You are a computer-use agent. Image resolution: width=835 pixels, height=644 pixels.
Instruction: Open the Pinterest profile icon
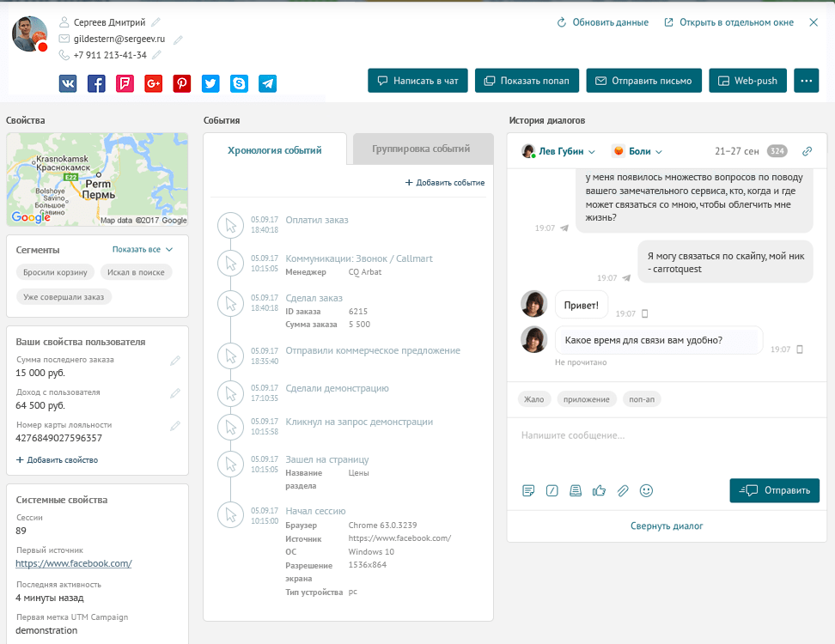pyautogui.click(x=182, y=83)
